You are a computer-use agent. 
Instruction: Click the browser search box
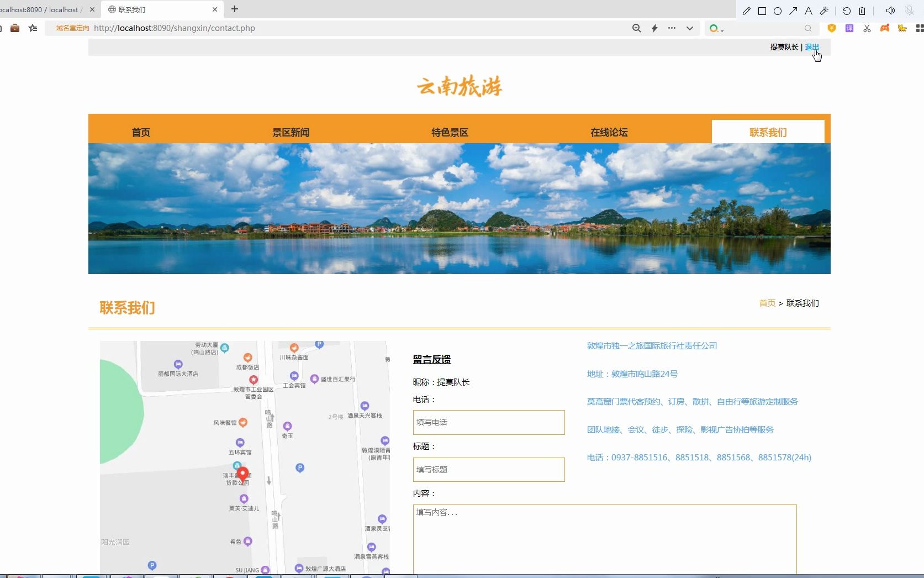tap(762, 28)
